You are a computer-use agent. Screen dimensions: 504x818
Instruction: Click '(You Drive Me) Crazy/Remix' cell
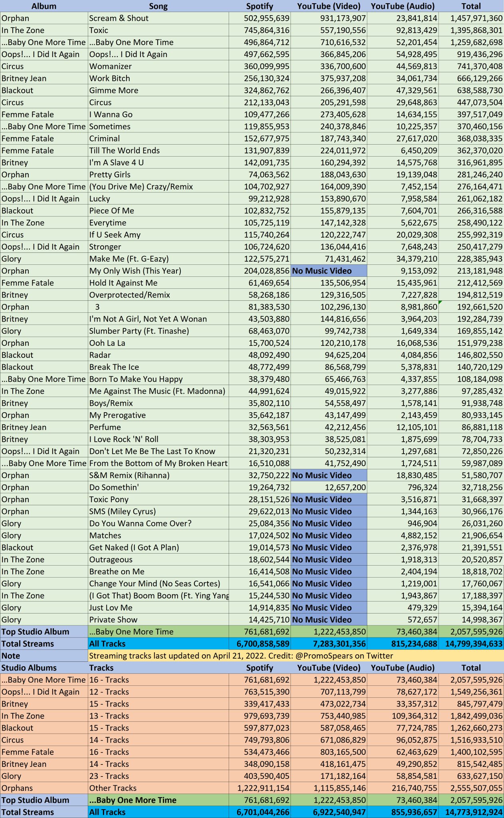[x=158, y=187]
